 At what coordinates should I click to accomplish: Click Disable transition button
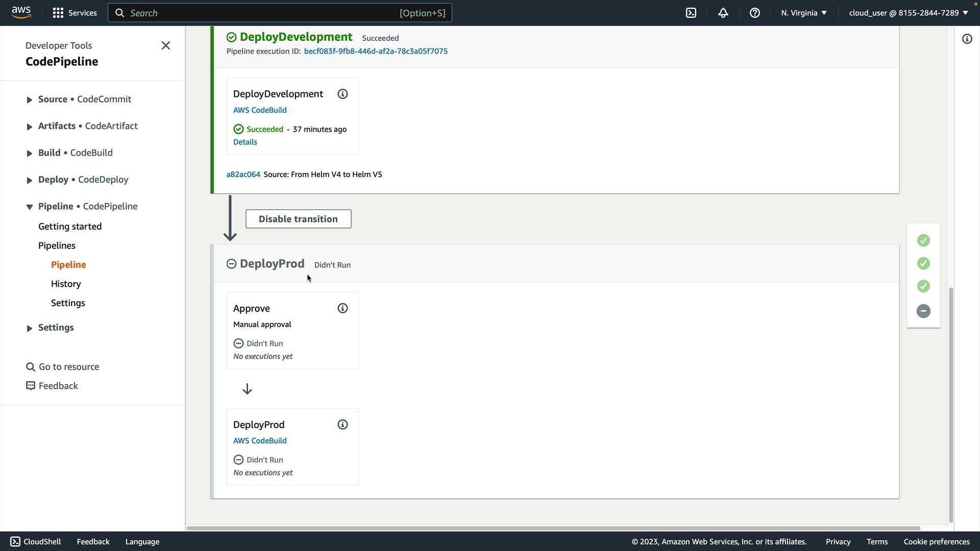tap(298, 219)
